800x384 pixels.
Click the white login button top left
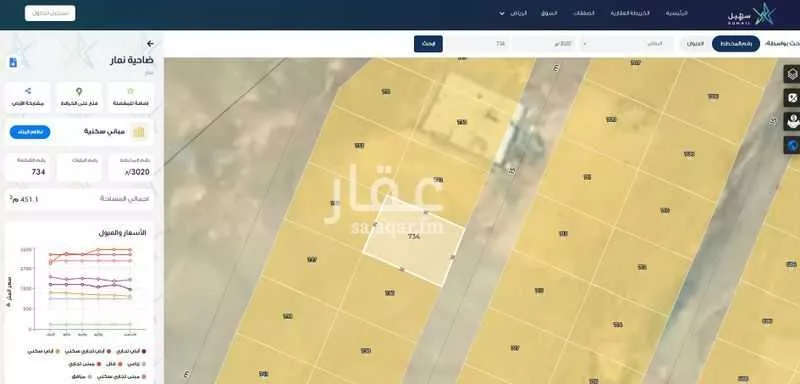pos(50,13)
